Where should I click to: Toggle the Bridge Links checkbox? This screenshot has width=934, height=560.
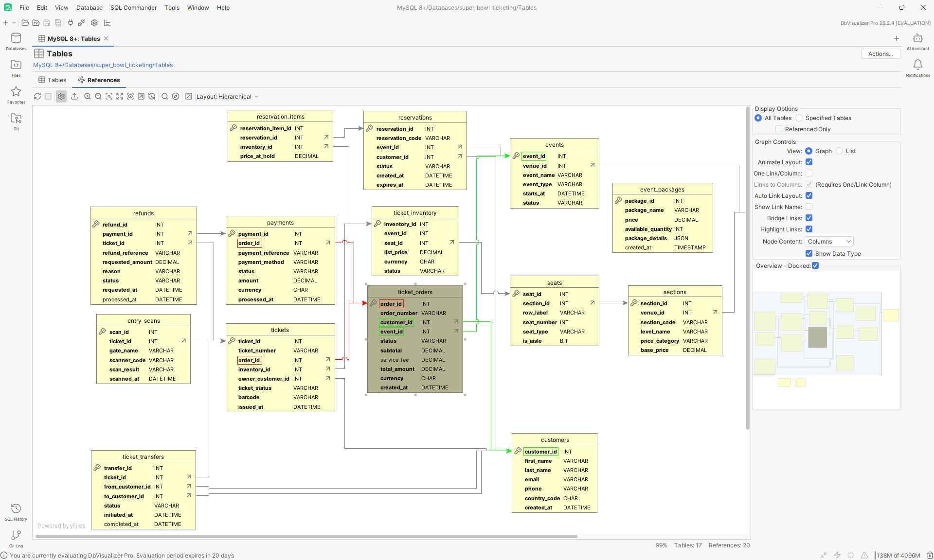(x=809, y=218)
